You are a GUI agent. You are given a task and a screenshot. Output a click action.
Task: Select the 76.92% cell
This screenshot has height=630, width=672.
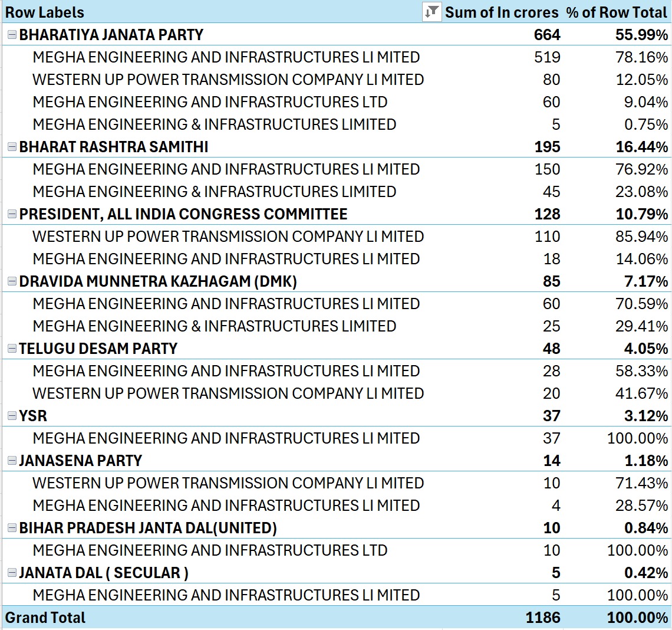click(x=641, y=169)
